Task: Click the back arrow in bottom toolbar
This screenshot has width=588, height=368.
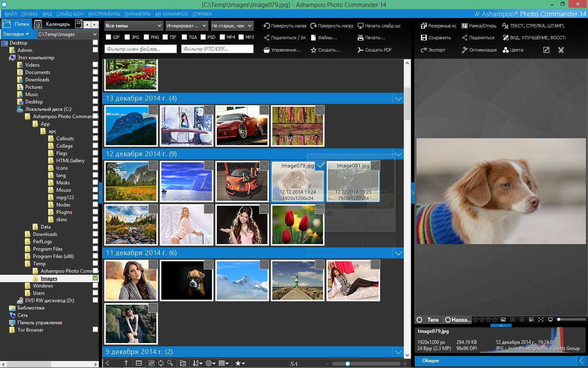Action: [x=108, y=363]
